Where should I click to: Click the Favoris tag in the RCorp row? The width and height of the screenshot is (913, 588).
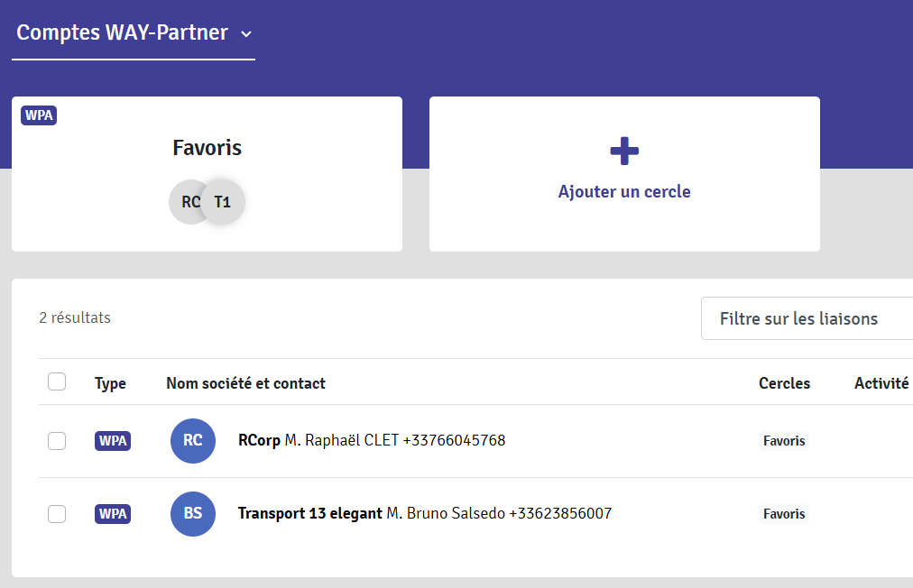click(784, 441)
